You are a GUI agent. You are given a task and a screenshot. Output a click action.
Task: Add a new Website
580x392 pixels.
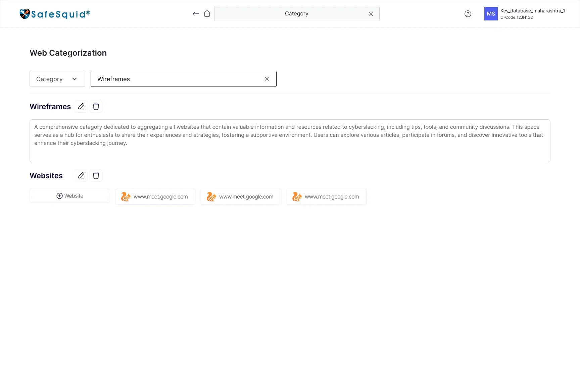point(70,196)
